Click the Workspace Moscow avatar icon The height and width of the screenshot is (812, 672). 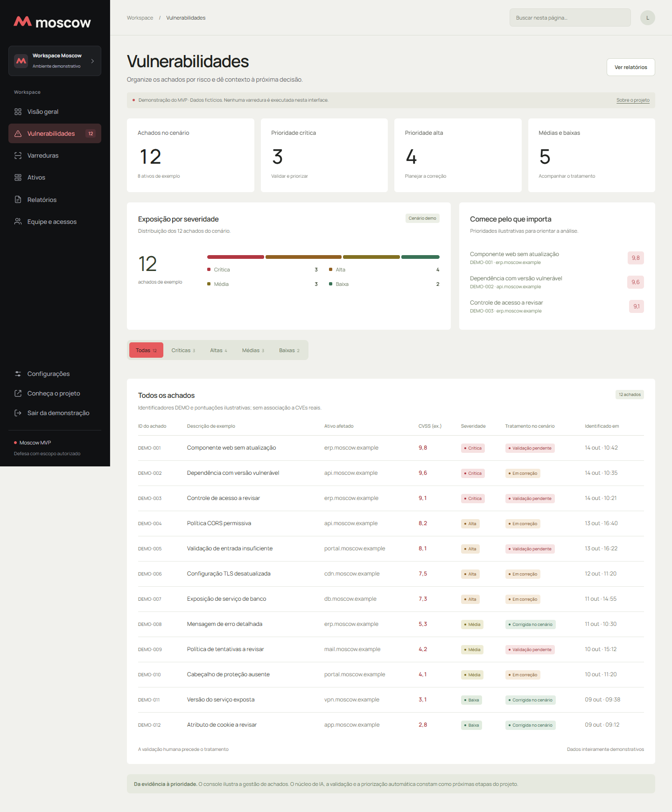21,61
